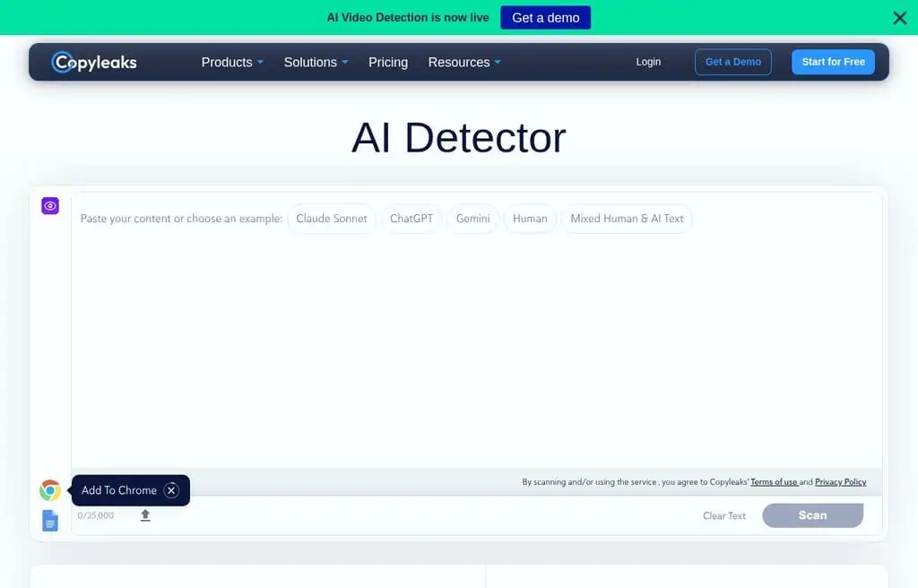918x588 pixels.
Task: Expand the Resources dropdown menu
Action: 464,62
